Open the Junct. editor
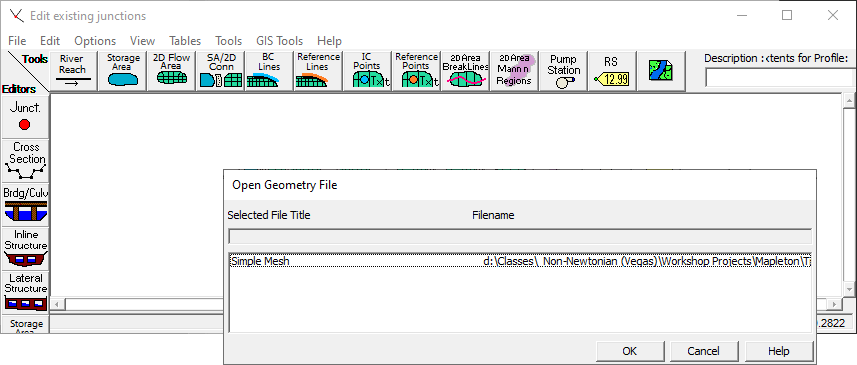The width and height of the screenshot is (857, 365). click(x=25, y=116)
